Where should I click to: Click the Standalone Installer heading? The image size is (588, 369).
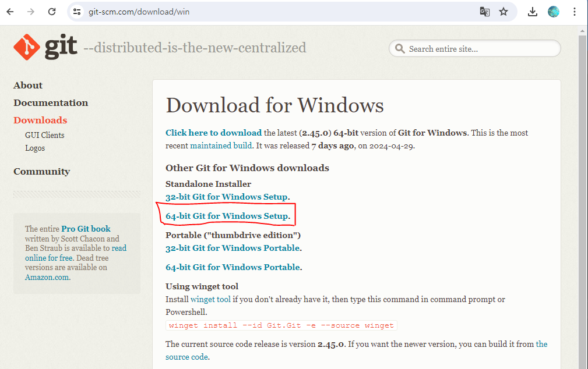click(208, 184)
